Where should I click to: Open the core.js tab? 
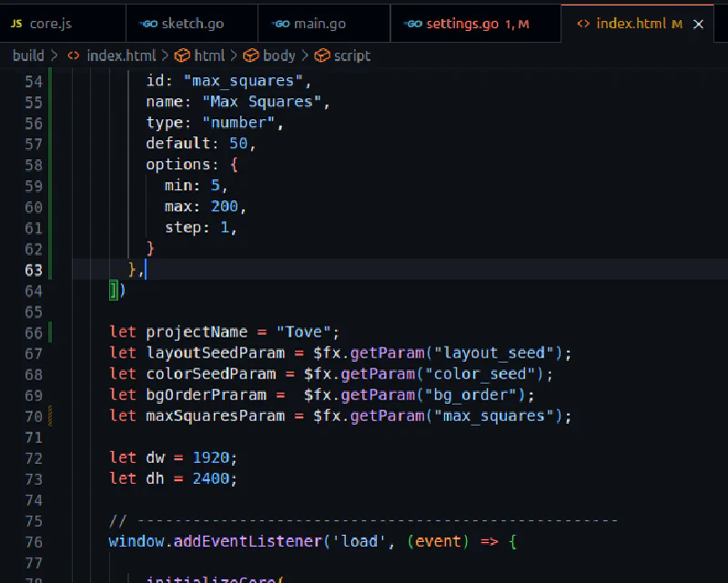pos(63,24)
